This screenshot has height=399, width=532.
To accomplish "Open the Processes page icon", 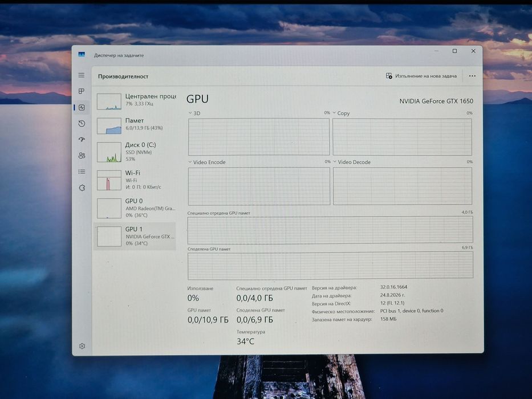I will [x=82, y=91].
